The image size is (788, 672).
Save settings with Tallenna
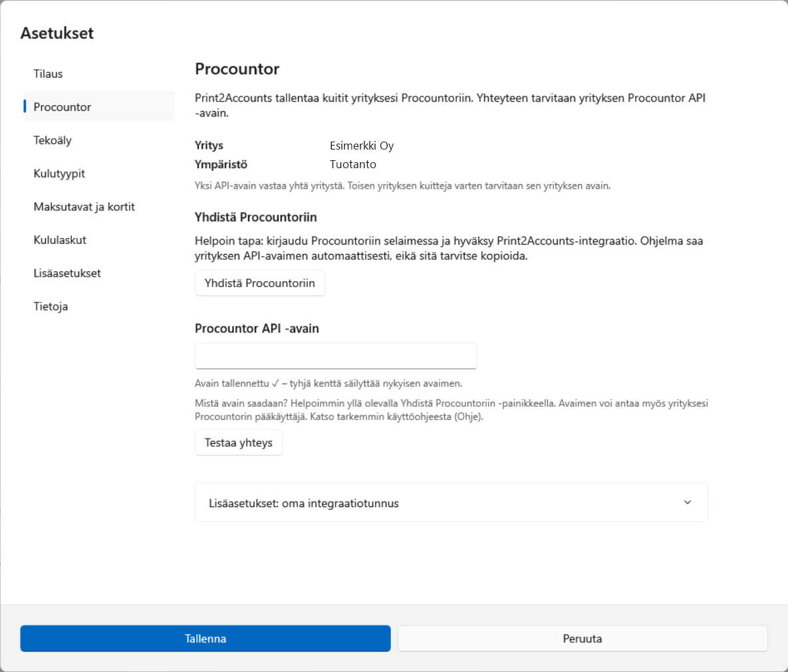click(x=205, y=638)
